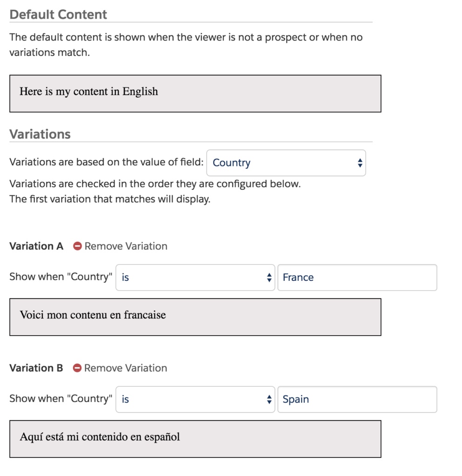Click the Default Content section heading

pyautogui.click(x=58, y=14)
